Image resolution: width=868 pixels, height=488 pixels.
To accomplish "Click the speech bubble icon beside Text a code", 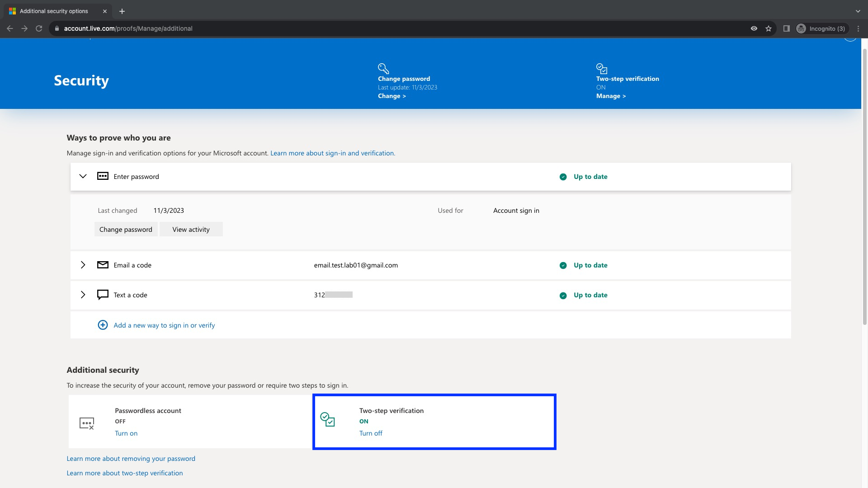I will pos(103,295).
